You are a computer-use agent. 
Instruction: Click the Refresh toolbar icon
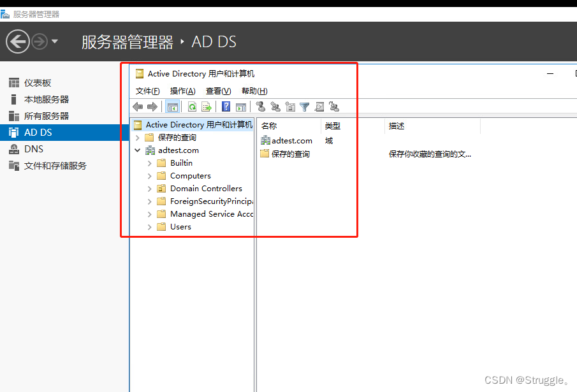(192, 107)
